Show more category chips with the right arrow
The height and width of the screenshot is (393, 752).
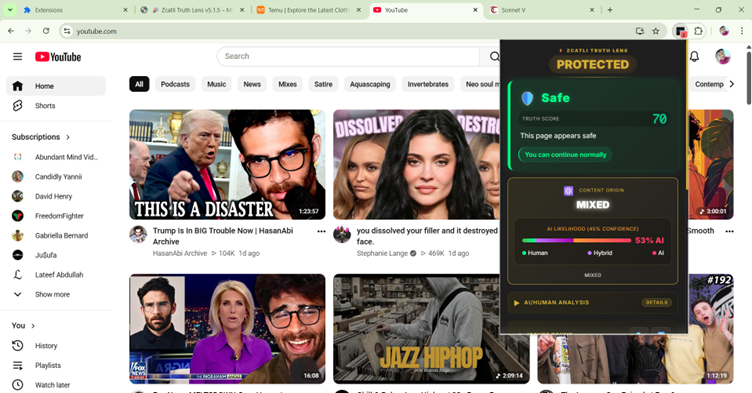pos(731,84)
